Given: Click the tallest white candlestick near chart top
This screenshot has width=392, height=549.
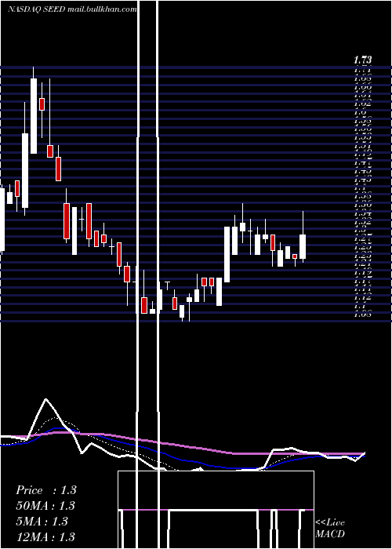Looking at the screenshot, I should [x=34, y=116].
